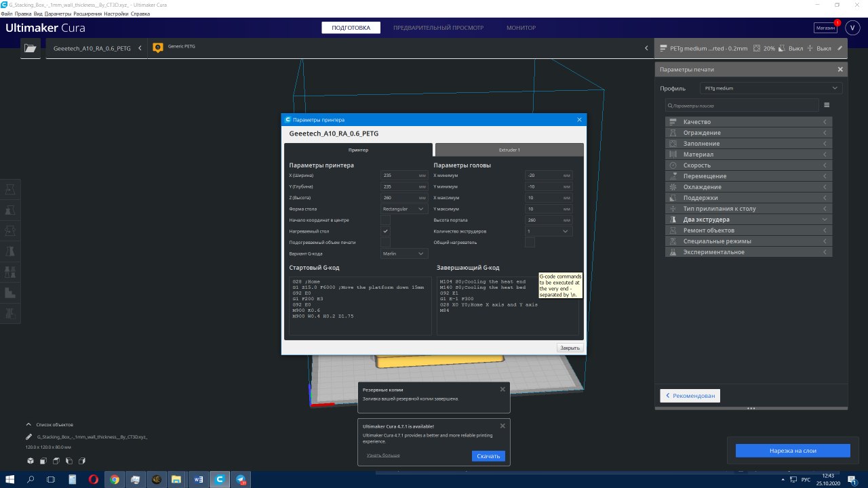Open the account avatar V
This screenshot has width=868, height=488.
852,27
